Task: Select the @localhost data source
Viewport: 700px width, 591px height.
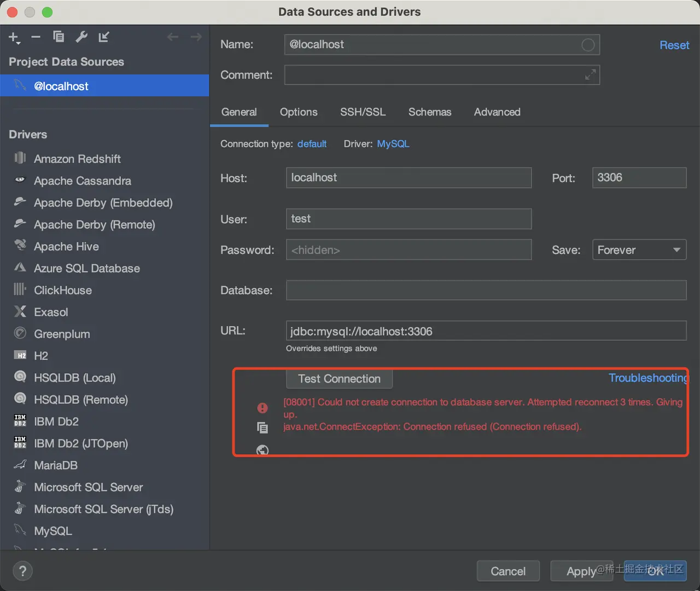Action: tap(104, 86)
